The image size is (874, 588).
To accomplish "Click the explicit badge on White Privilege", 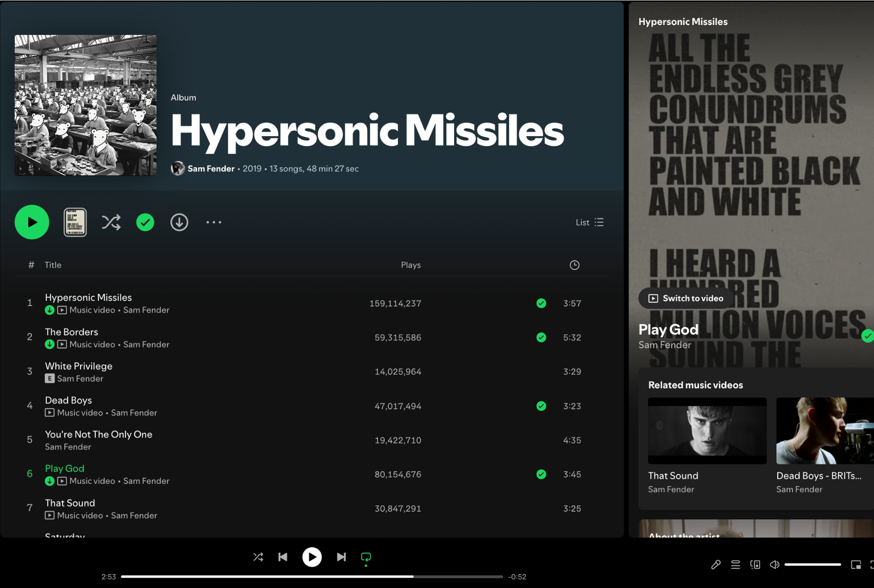I will [50, 378].
